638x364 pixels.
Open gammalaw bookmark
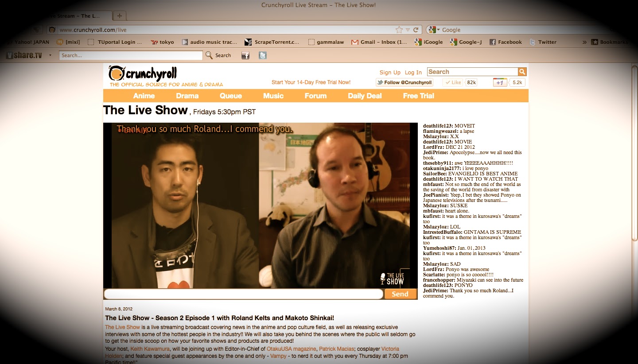pos(326,42)
